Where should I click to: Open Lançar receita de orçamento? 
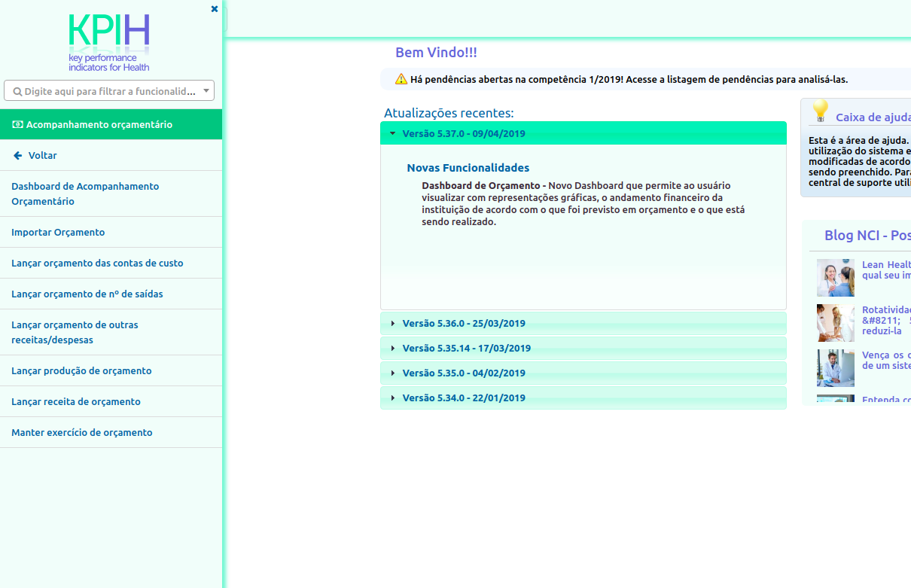[x=111, y=401]
